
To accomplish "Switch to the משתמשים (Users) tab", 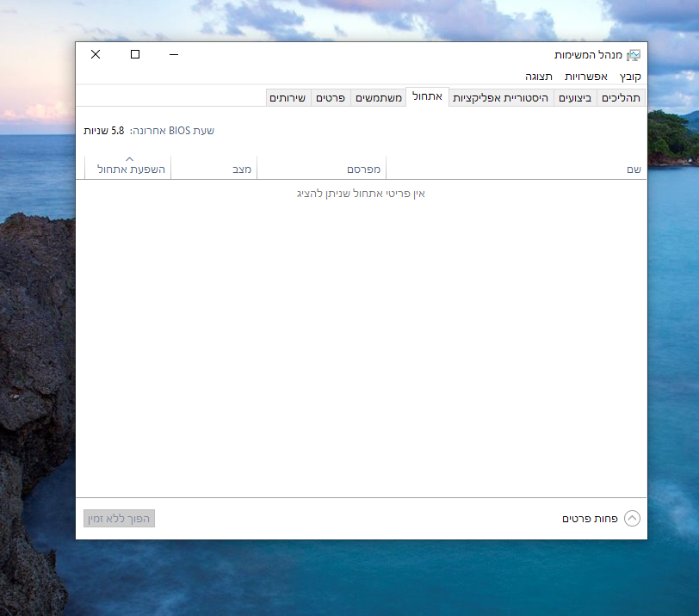I will (379, 97).
